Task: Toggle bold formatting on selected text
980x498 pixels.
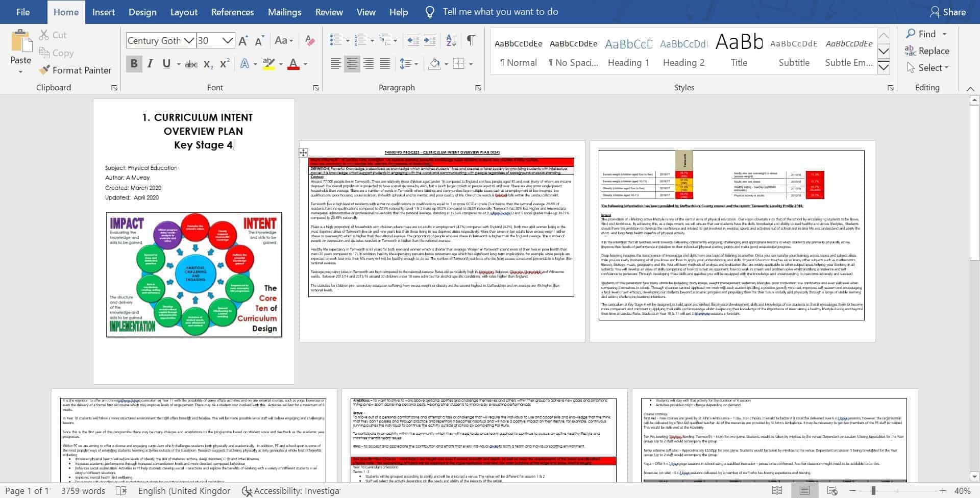Action: click(x=134, y=64)
